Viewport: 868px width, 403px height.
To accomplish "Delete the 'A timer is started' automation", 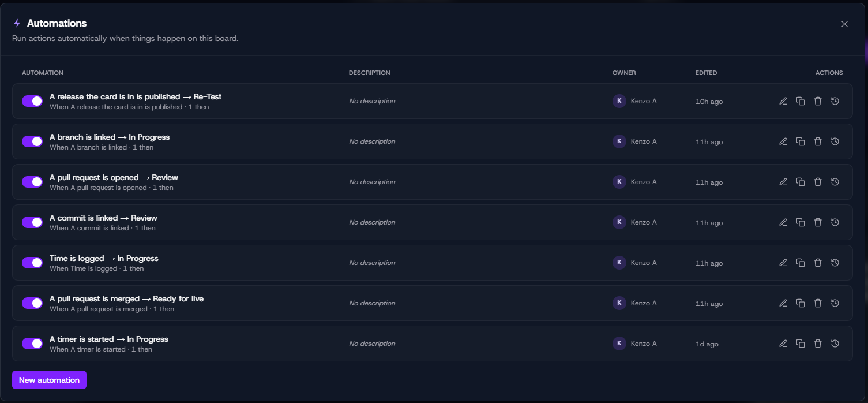I will (818, 344).
